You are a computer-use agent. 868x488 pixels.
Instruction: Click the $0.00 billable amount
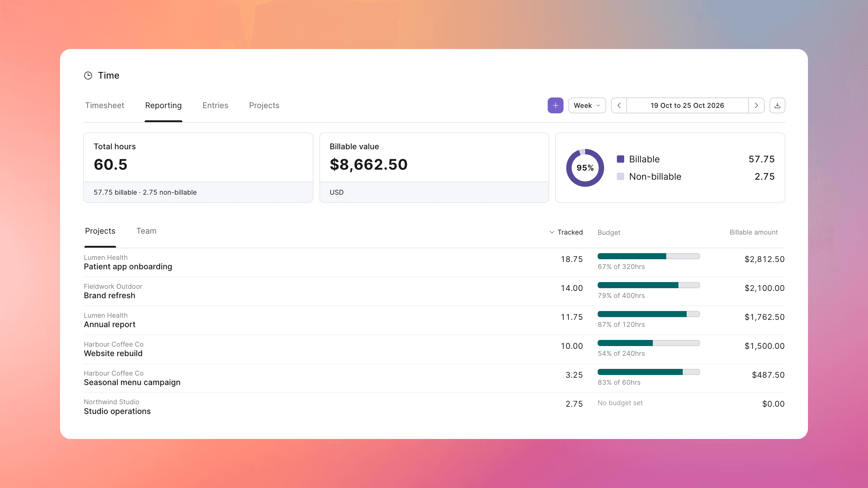click(x=773, y=404)
